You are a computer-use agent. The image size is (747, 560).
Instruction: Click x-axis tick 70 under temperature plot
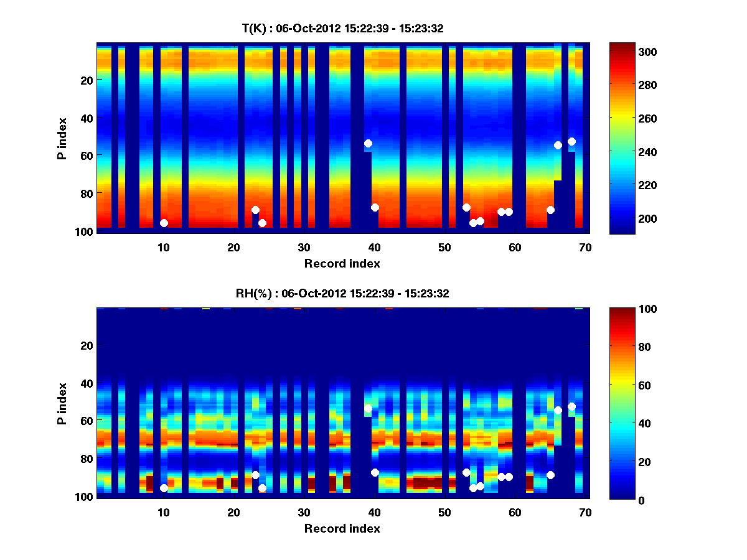pos(585,247)
